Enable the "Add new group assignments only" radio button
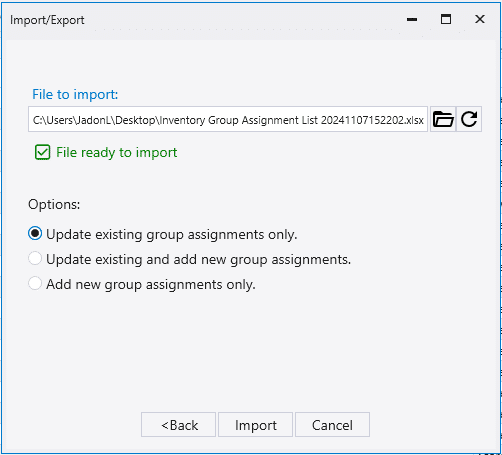The width and height of the screenshot is (502, 455). pyautogui.click(x=35, y=284)
